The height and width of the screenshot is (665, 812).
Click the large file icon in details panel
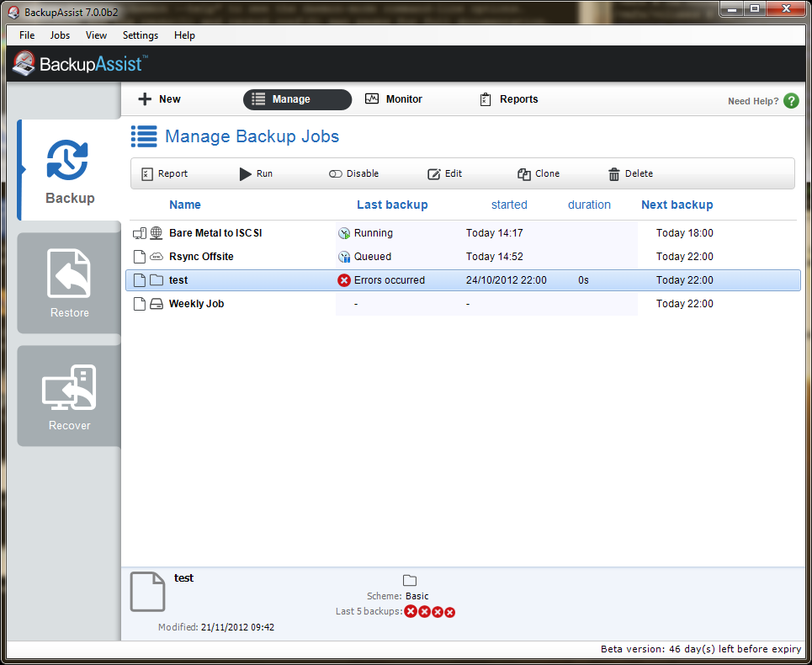[x=147, y=592]
